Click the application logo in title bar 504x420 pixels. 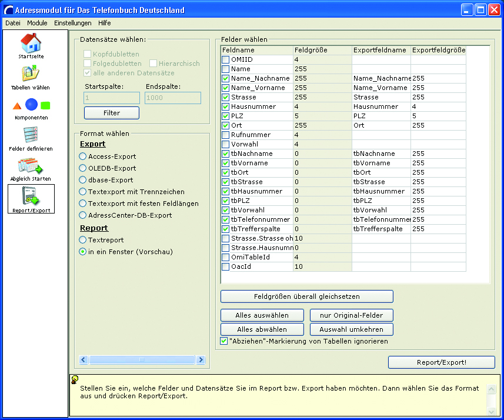point(8,9)
